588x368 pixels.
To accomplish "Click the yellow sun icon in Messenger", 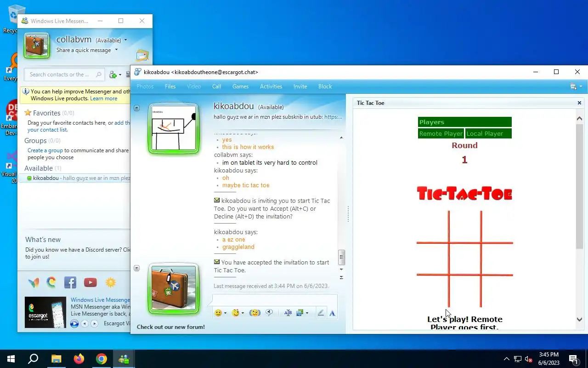I will point(111,282).
